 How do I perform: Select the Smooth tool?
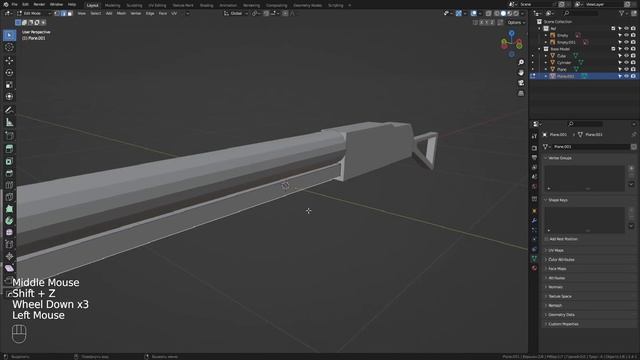9,233
